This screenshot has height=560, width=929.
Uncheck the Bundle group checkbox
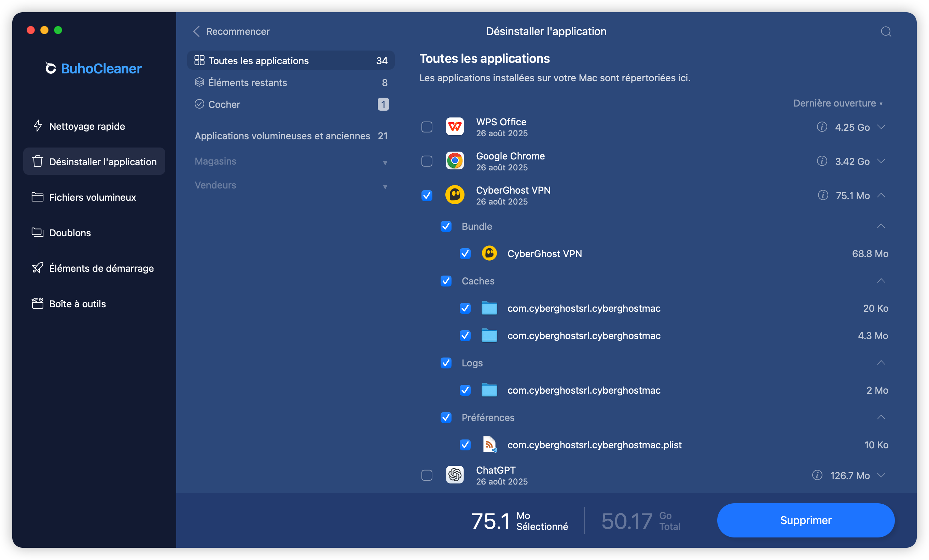click(446, 226)
